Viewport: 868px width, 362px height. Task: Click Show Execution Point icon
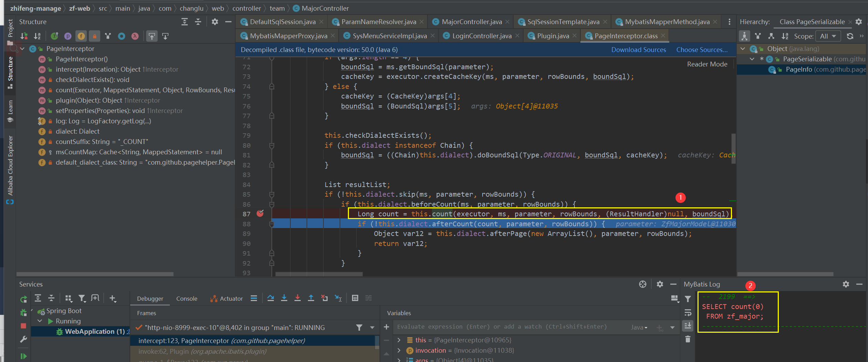(254, 298)
